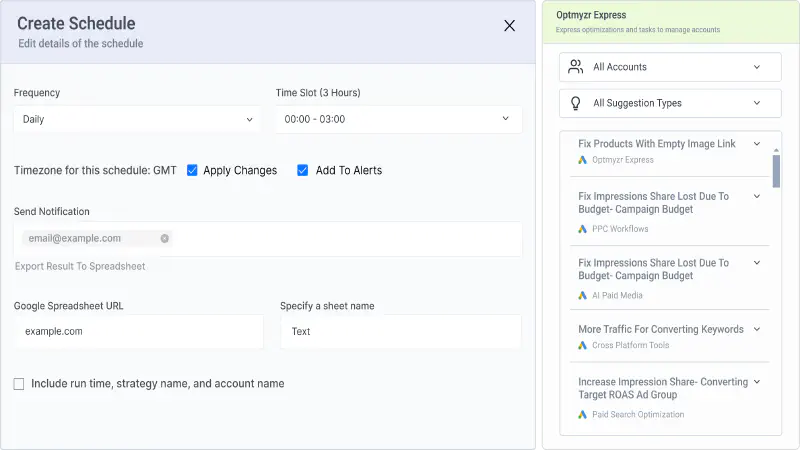Click the Paid Search Optimization label
Viewport: 800px width, 450px height.
pos(638,415)
